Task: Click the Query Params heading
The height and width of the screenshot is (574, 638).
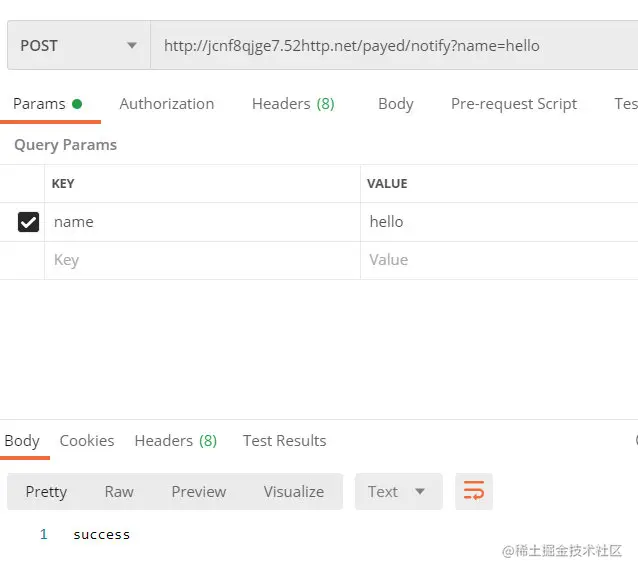Action: 66,145
